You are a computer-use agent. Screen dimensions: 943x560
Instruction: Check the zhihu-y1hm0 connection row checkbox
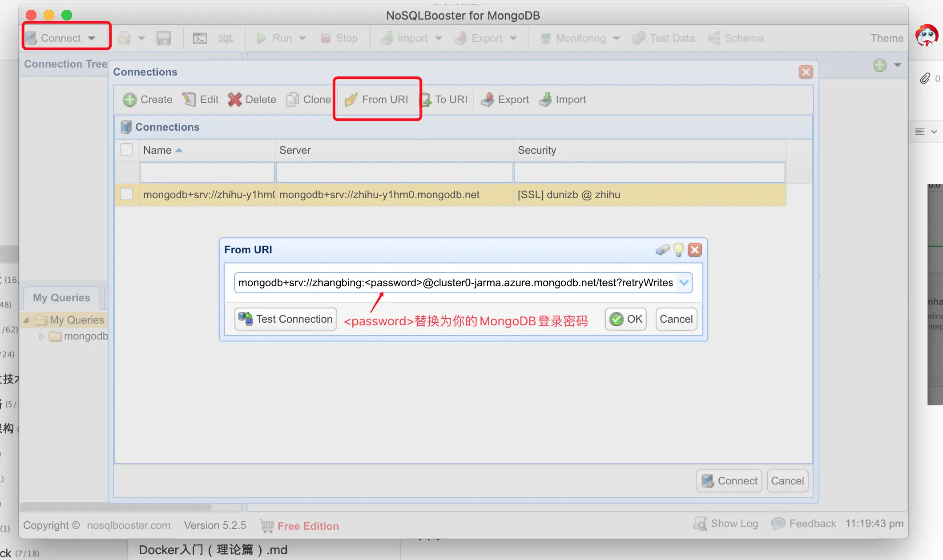[x=126, y=194]
